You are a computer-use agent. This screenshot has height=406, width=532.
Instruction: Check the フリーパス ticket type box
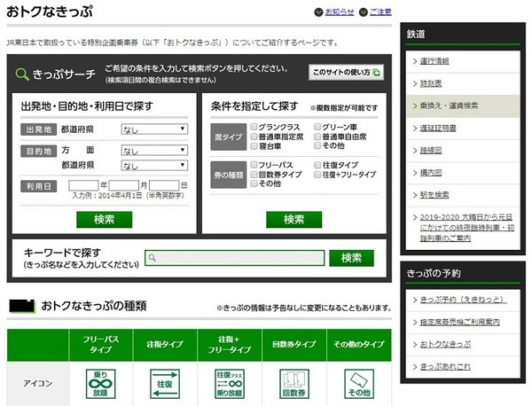pyautogui.click(x=254, y=165)
